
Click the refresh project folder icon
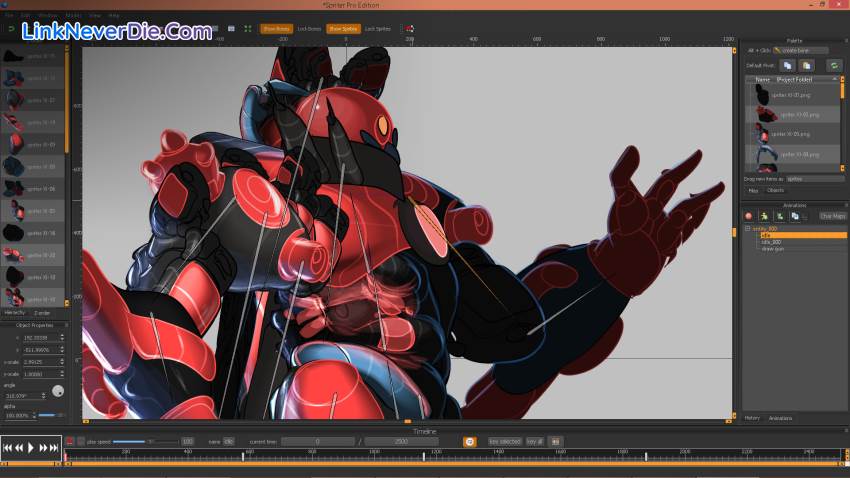pyautogui.click(x=834, y=65)
